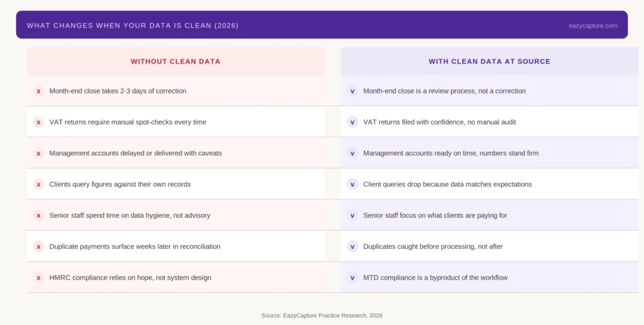Click the row Management accounts ready on time, numbers stand firm
This screenshot has width=644, height=325.
[x=450, y=153]
